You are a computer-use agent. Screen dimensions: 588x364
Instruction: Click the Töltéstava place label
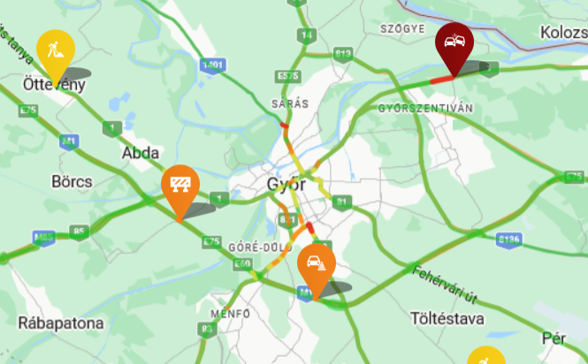click(447, 319)
